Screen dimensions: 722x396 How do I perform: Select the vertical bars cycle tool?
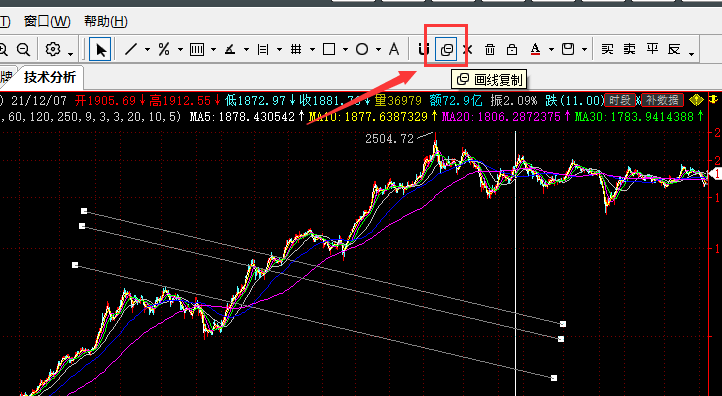coord(197,49)
